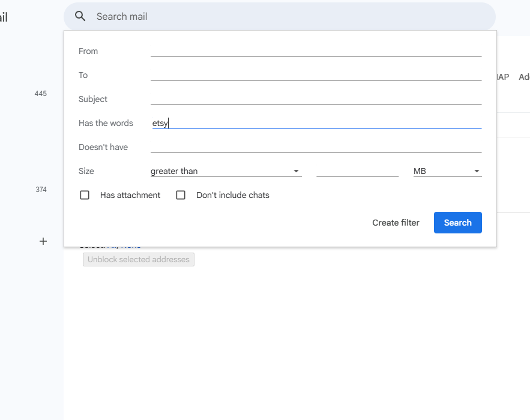This screenshot has height=420, width=530.
Task: Click Unblock selected addresses button
Action: point(139,260)
